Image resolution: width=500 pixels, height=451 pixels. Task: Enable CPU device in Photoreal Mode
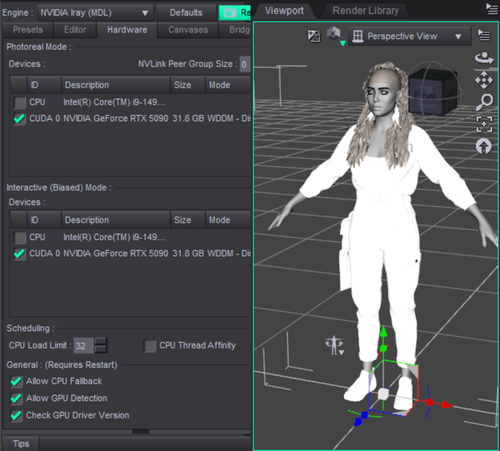coord(20,102)
